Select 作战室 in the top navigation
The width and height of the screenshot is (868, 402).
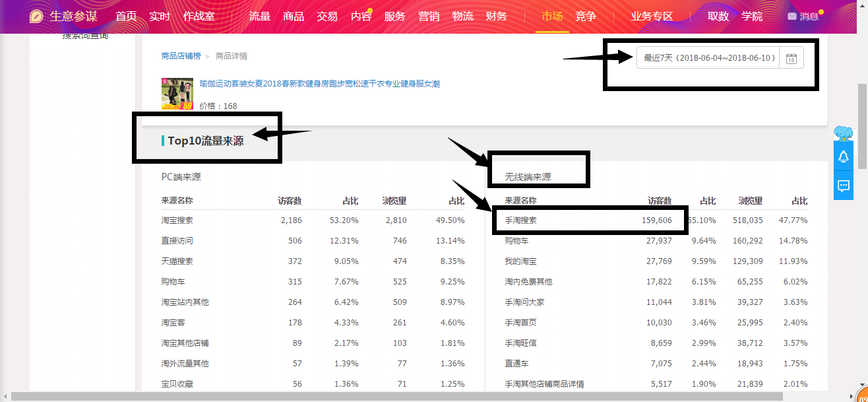(199, 17)
